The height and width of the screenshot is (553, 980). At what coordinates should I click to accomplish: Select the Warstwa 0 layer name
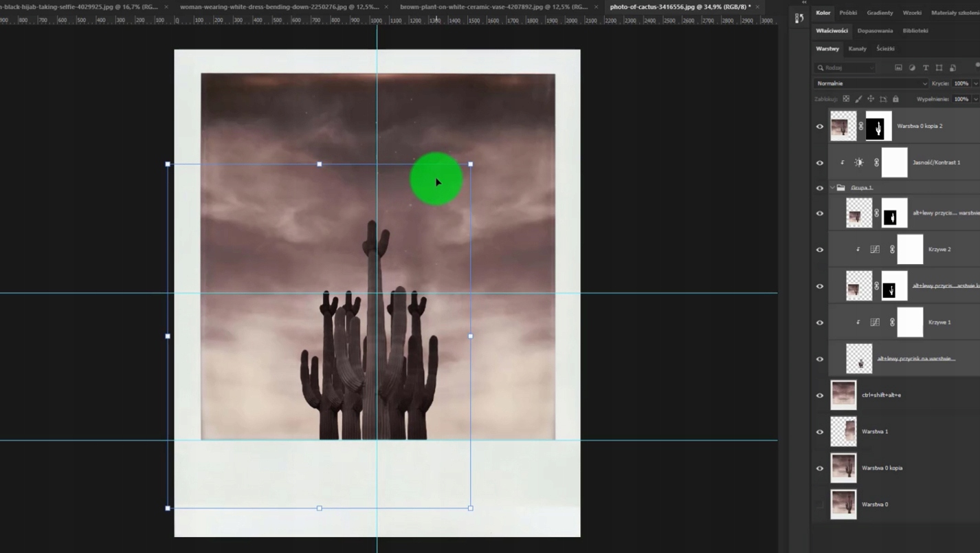pos(875,505)
